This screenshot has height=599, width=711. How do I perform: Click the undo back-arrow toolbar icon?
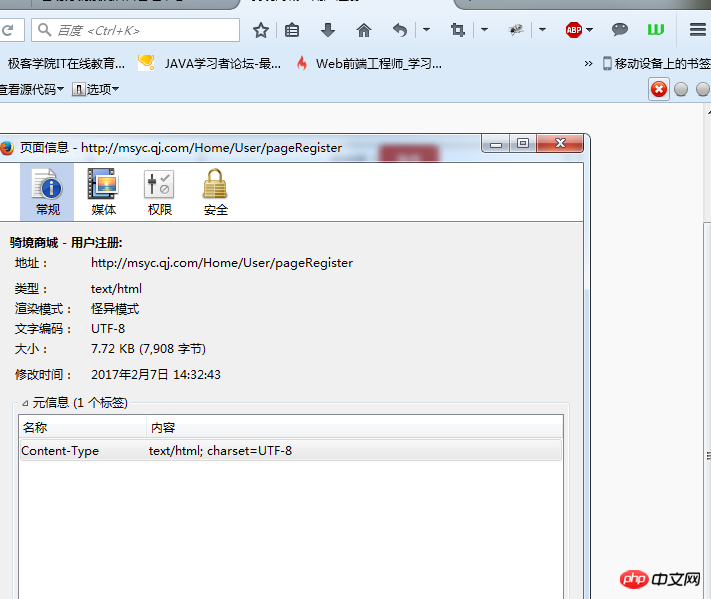(x=399, y=30)
